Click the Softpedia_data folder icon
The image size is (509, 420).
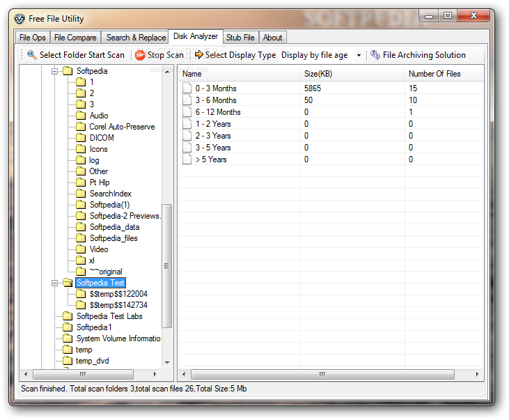[x=81, y=227]
